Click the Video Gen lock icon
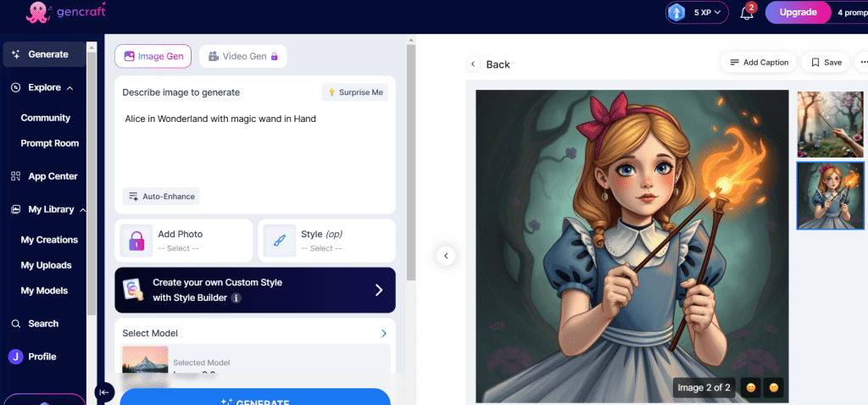This screenshot has height=405, width=868. (x=274, y=57)
